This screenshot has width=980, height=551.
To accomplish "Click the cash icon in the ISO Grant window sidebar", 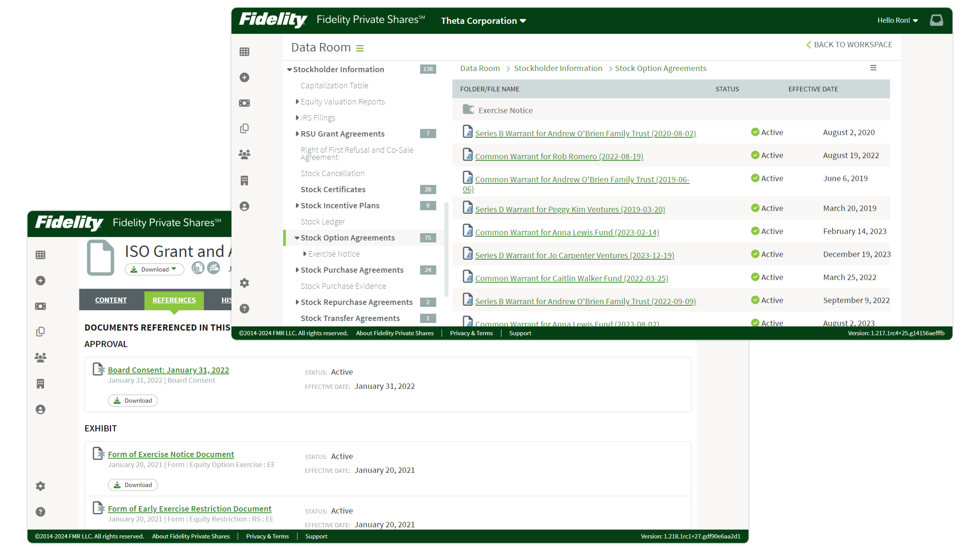I will 40,306.
